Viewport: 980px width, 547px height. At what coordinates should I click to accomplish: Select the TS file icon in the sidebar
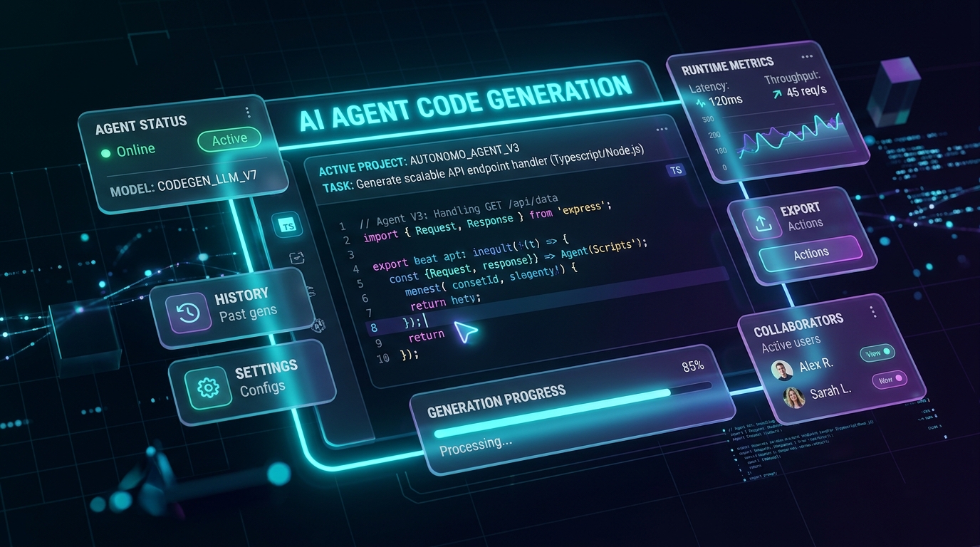point(288,226)
